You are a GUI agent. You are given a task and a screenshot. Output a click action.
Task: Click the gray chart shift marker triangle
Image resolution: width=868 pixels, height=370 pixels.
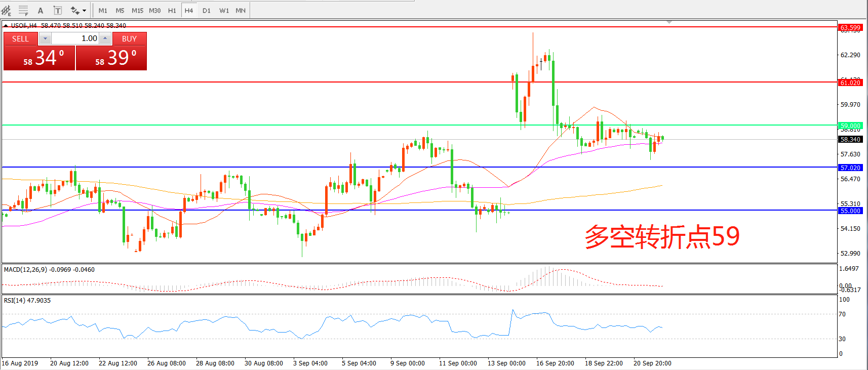click(669, 22)
